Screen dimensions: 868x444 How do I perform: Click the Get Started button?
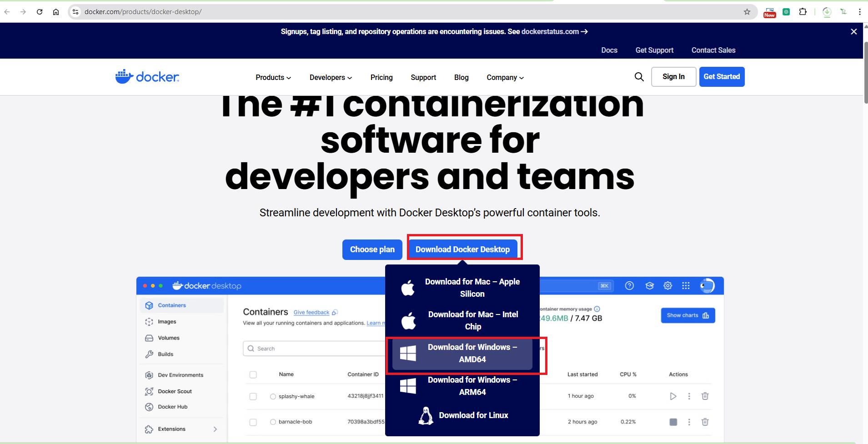click(x=722, y=77)
